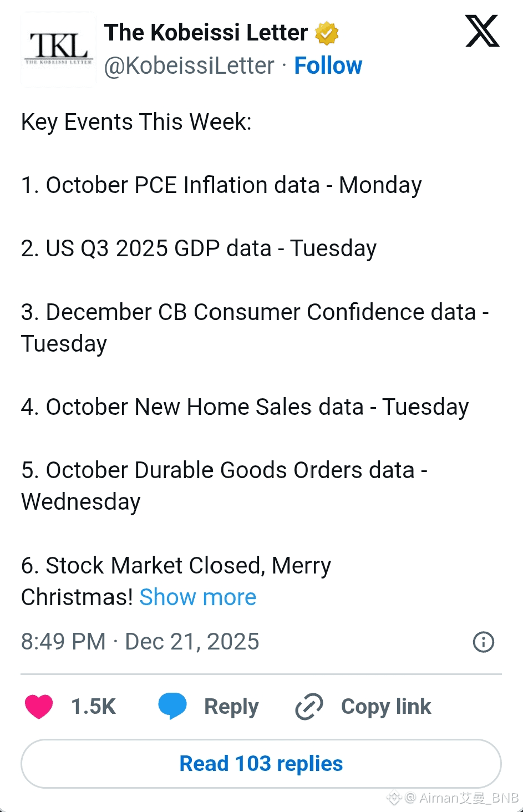Viewport: 523px width, 812px height.
Task: Open the tweet info circle icon
Action: [483, 642]
